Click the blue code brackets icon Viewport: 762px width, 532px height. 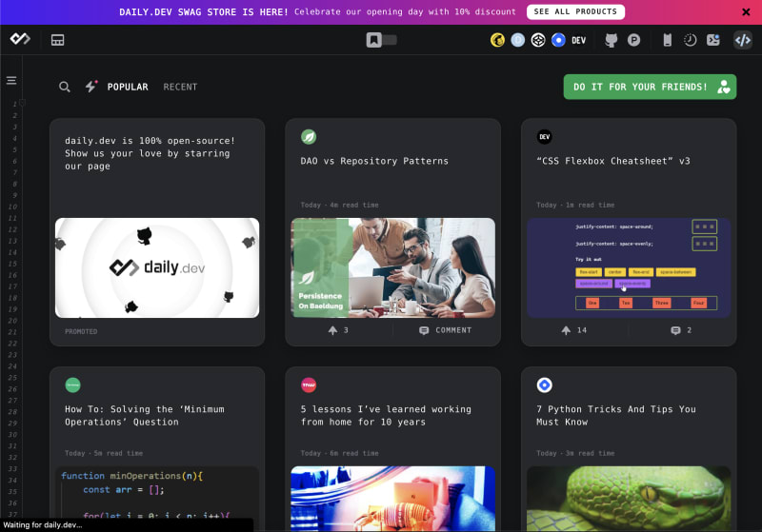[x=743, y=40]
